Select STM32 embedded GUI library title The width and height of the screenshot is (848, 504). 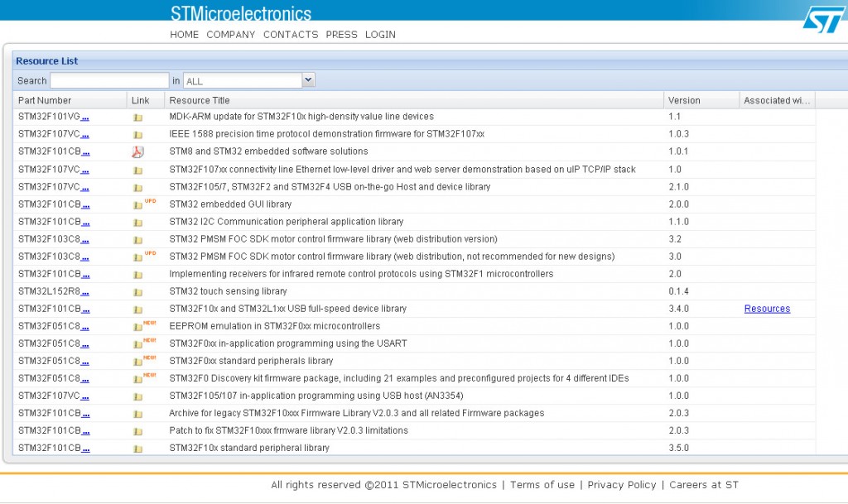click(x=230, y=204)
